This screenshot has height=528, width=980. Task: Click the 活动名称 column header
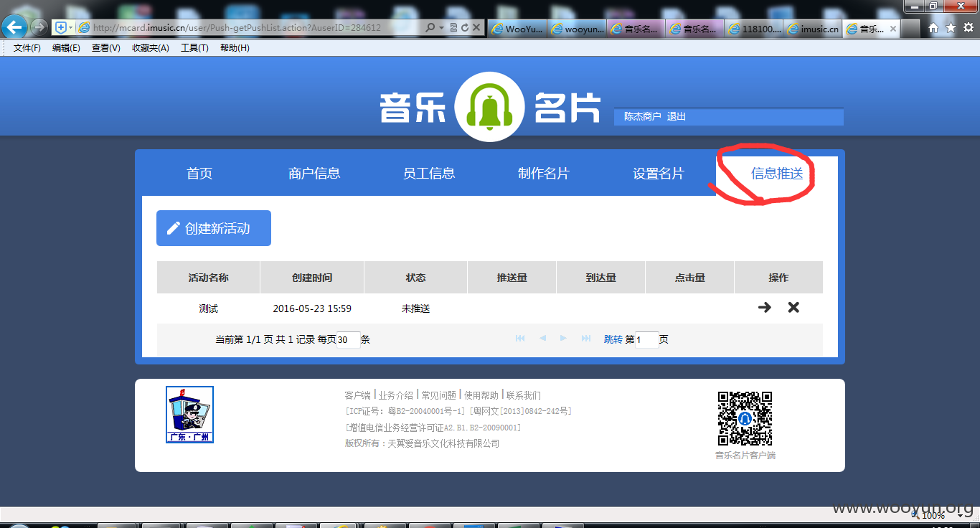point(209,278)
